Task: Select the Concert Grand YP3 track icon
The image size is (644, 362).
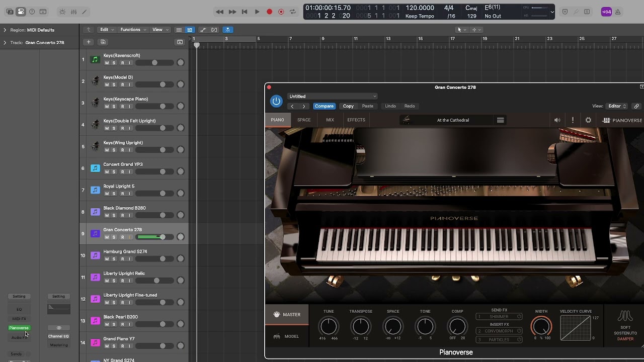Action: 95,168
